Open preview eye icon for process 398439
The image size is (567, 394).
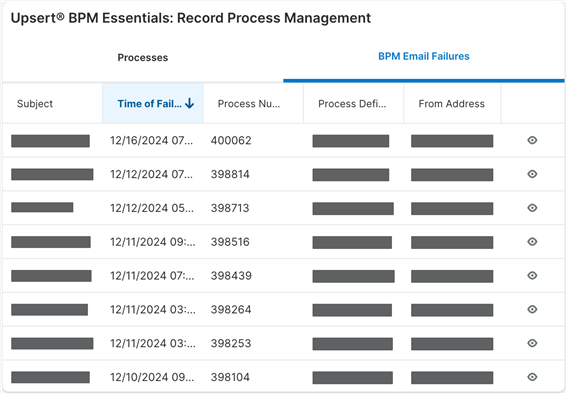[x=532, y=275]
